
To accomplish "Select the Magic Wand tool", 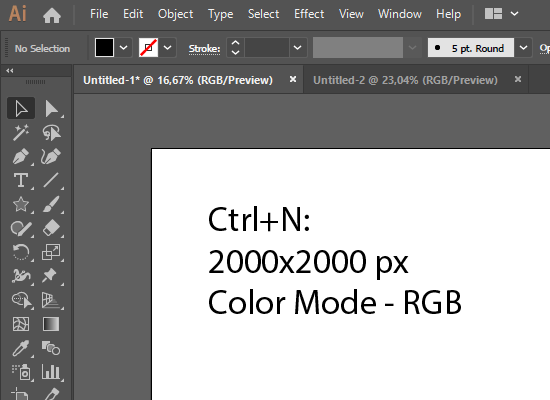I will click(x=21, y=132).
